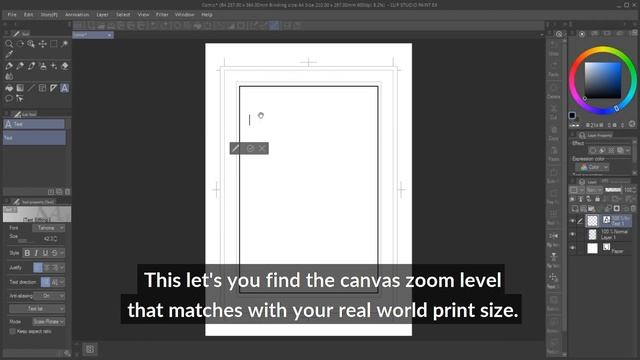
Task: Select the Auto select magic wand tool
Action: (64, 44)
